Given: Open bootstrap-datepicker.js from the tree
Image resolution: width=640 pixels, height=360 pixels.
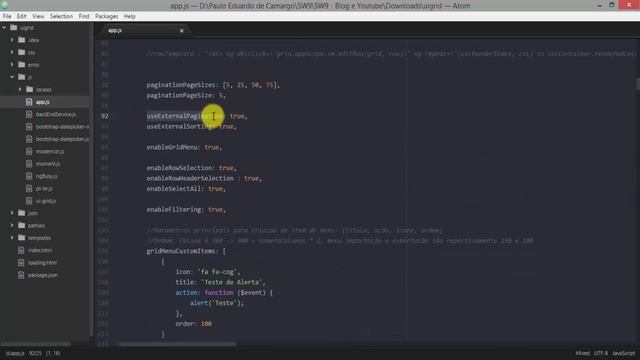Looking at the screenshot, I should point(62,139).
